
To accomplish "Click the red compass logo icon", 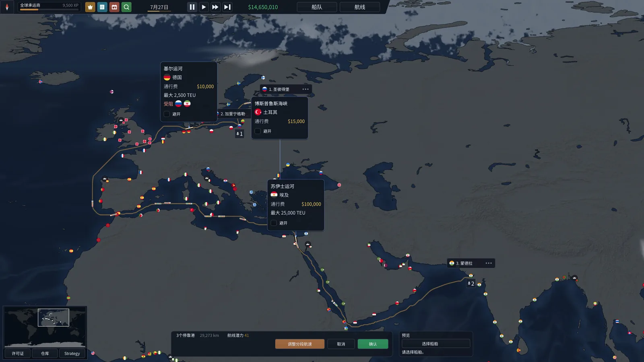I will point(7,7).
